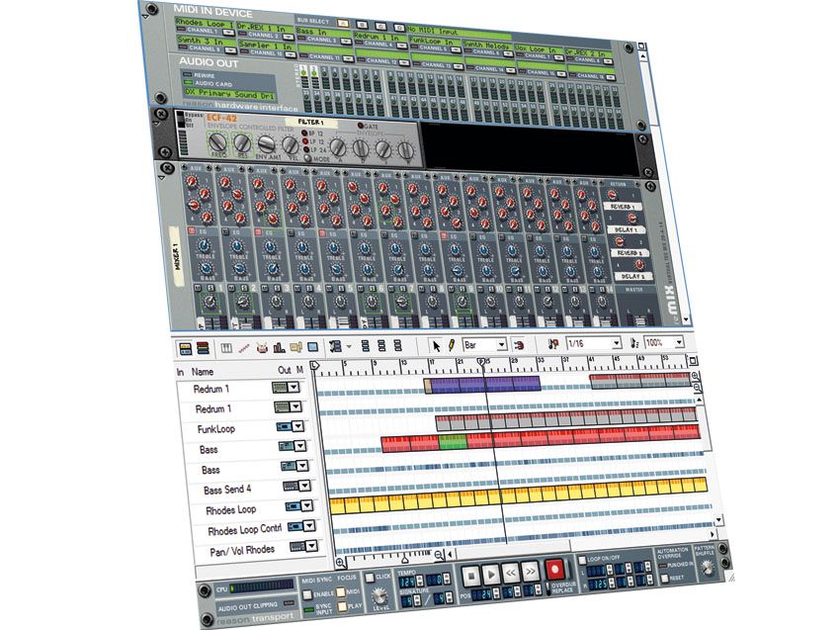Switch to the Edit mode view icon
This screenshot has height=630, width=840.
203,348
